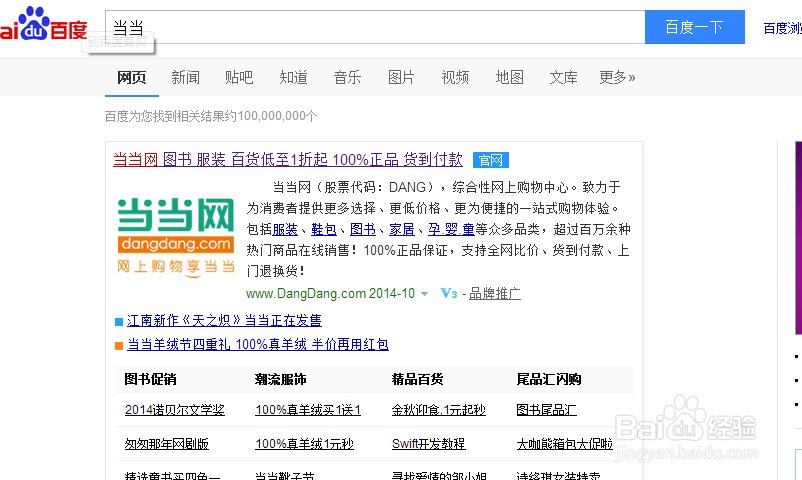Select the 网页 tab
This screenshot has width=802, height=480.
pyautogui.click(x=131, y=77)
